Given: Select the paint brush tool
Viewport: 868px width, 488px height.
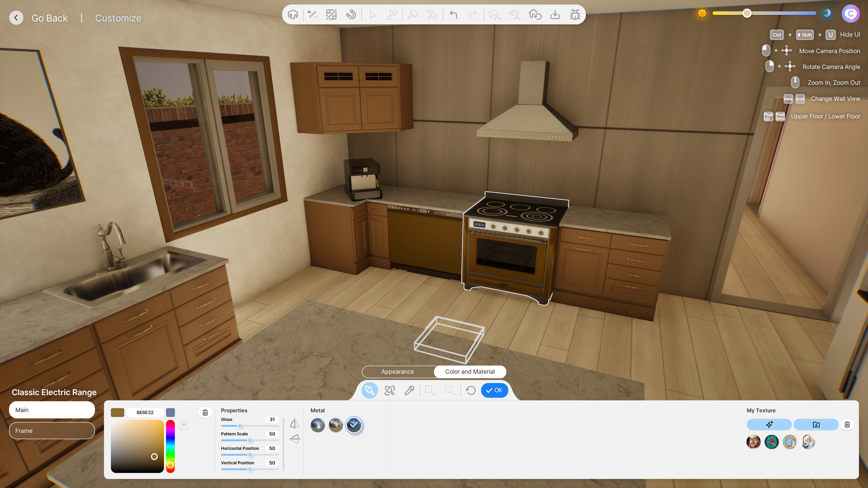Looking at the screenshot, I should tap(370, 390).
